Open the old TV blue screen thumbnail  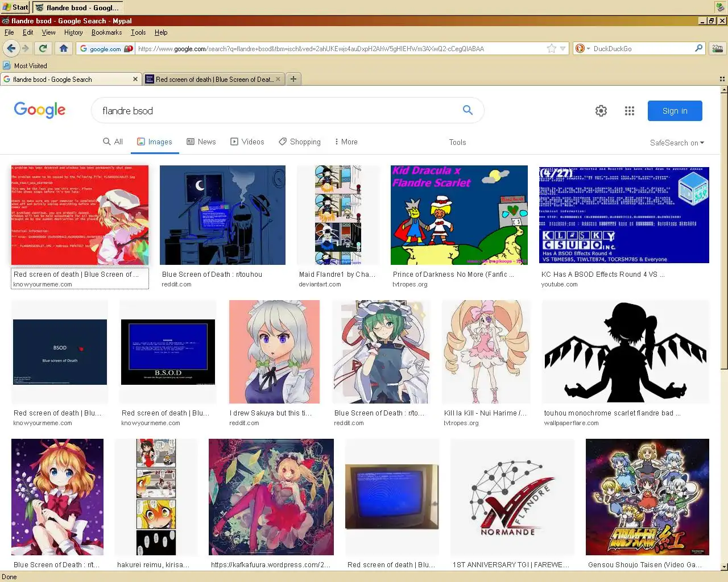tap(392, 497)
